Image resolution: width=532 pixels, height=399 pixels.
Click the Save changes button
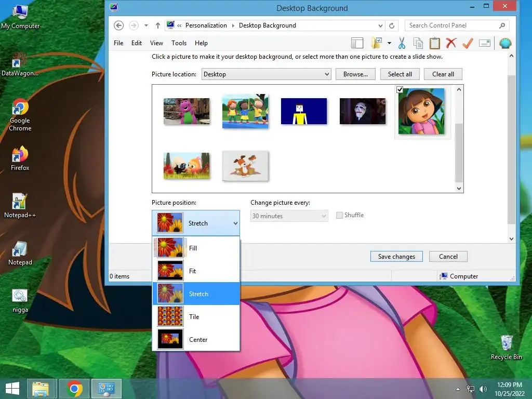(x=396, y=257)
